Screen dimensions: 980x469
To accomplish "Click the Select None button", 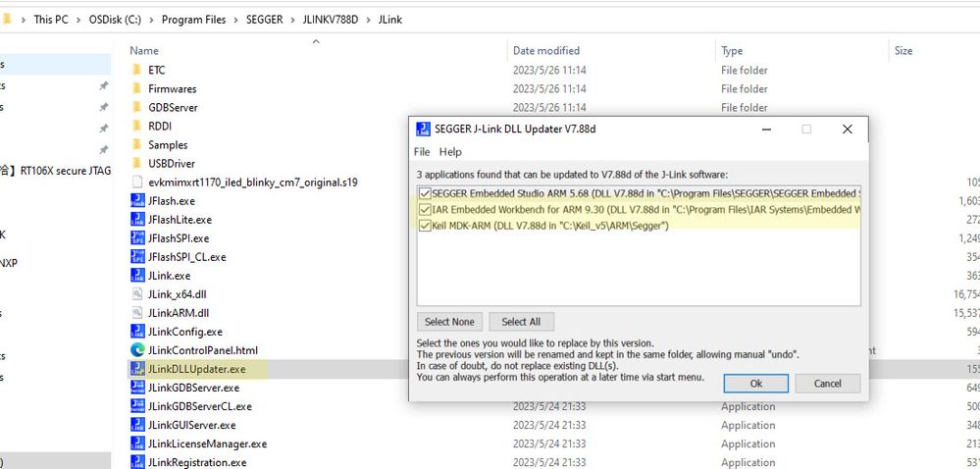I will coord(449,322).
